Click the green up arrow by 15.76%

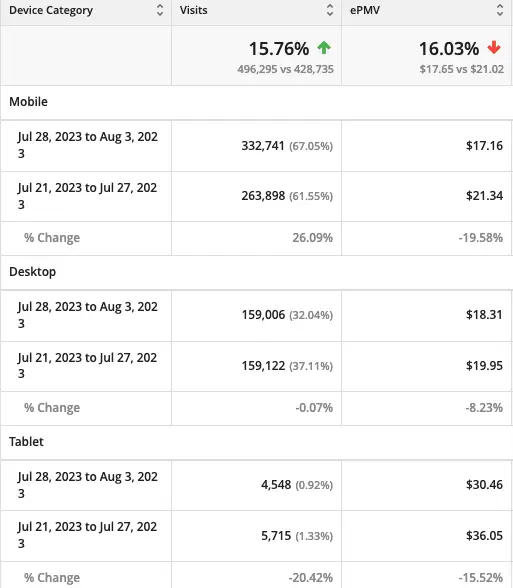pyautogui.click(x=324, y=48)
